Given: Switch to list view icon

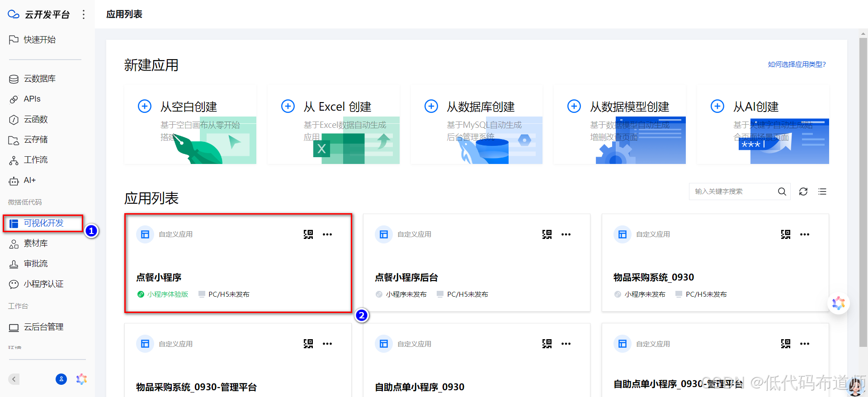Looking at the screenshot, I should point(822,191).
